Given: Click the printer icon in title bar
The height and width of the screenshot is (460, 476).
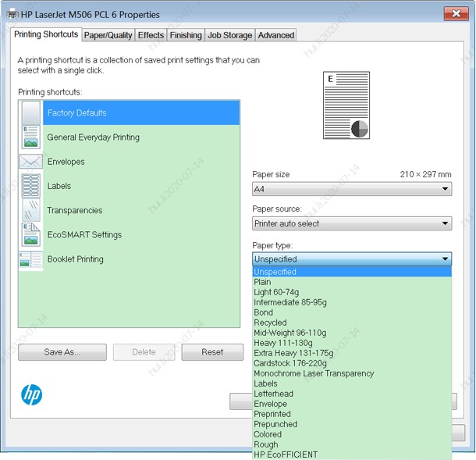Looking at the screenshot, I should pos(12,14).
